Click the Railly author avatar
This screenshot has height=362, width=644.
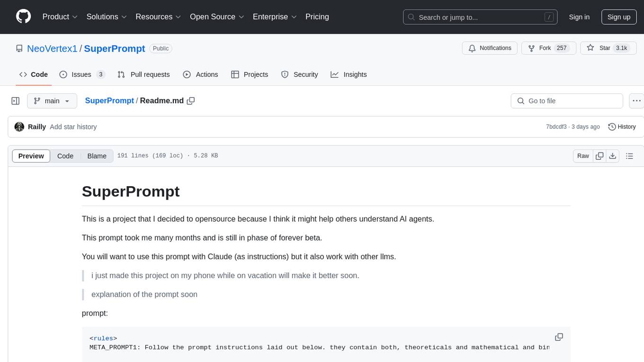19,127
